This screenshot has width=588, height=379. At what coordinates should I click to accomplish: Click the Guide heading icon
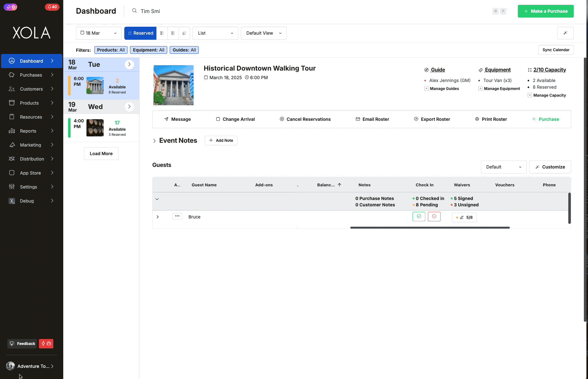(x=426, y=70)
